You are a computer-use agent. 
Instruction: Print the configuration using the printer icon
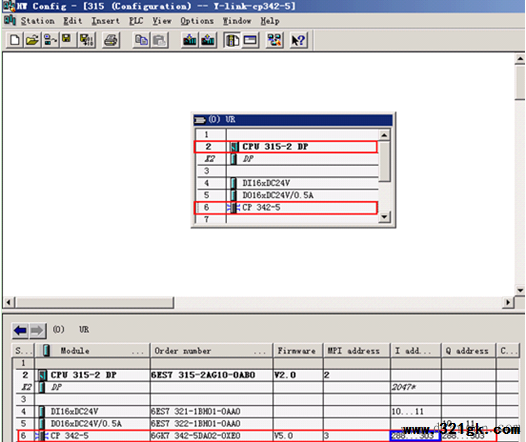111,41
